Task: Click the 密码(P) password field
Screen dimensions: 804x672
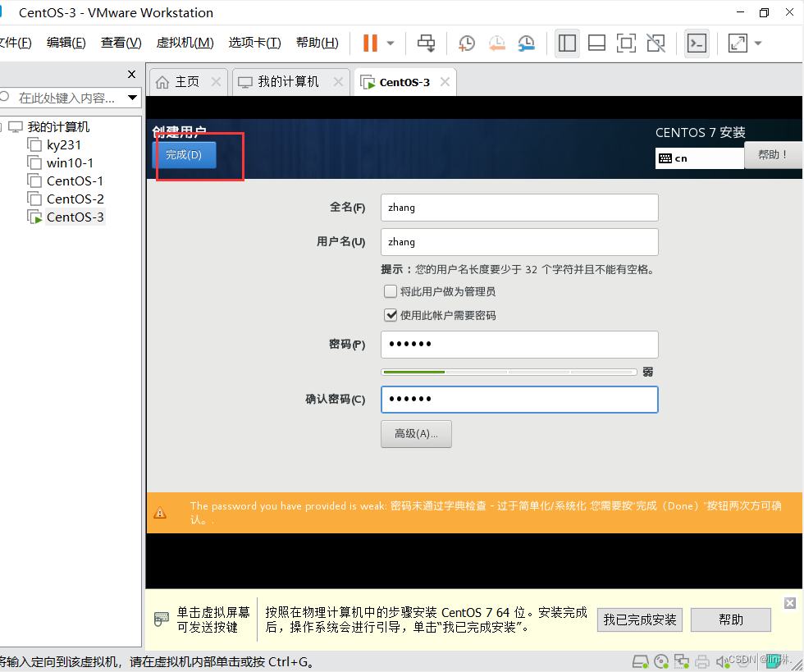Action: [x=519, y=345]
